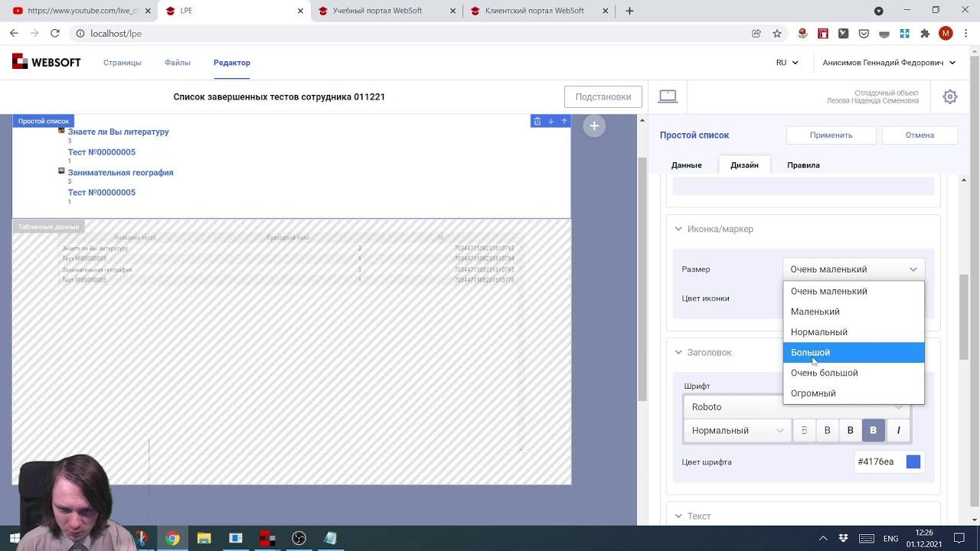This screenshot has height=551, width=980.
Task: Open the Chrome tab search dropdown
Action: coord(879,11)
